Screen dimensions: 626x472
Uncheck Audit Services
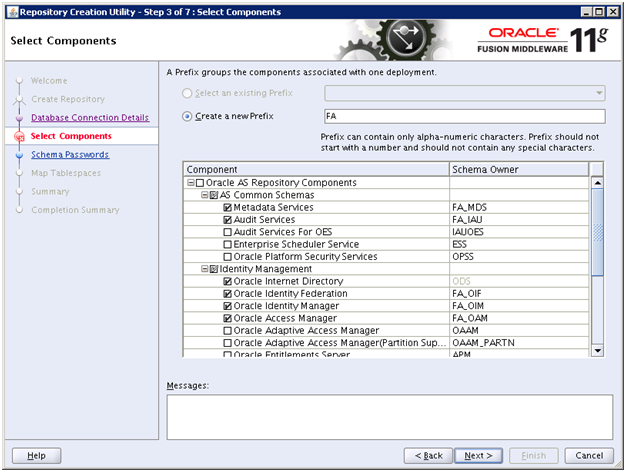click(228, 220)
